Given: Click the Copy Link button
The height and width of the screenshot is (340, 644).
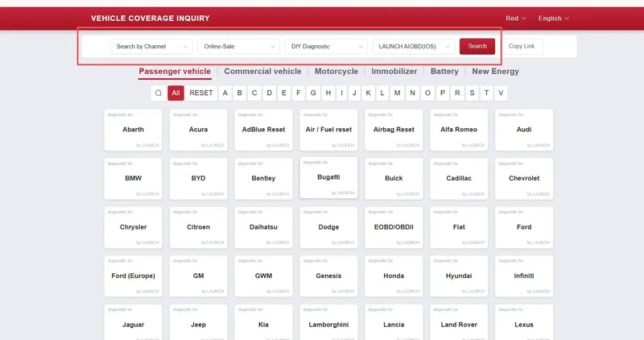Looking at the screenshot, I should click(522, 46).
